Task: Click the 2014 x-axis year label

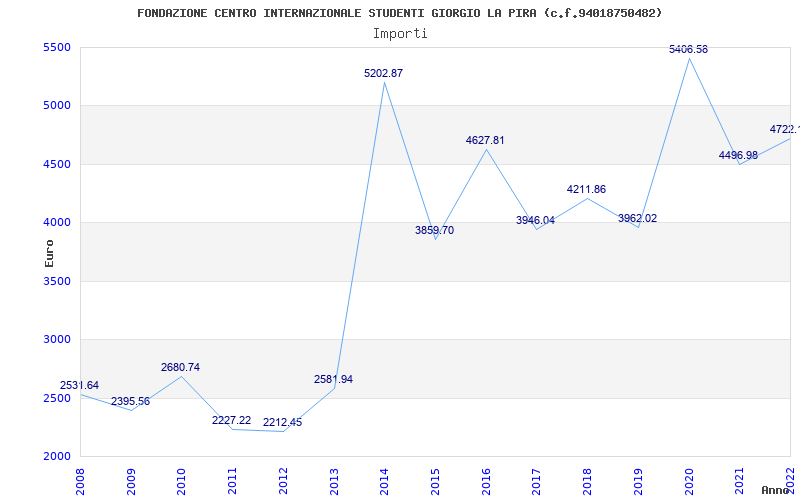Action: (385, 481)
